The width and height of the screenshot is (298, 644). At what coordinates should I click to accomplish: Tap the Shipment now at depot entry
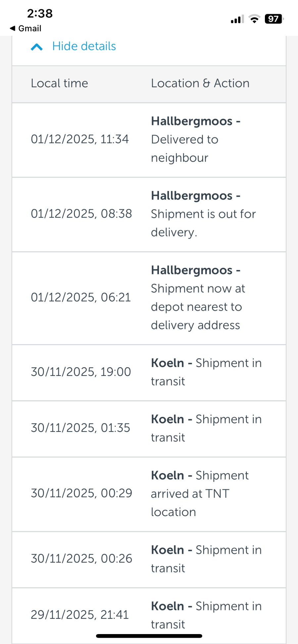[198, 298]
